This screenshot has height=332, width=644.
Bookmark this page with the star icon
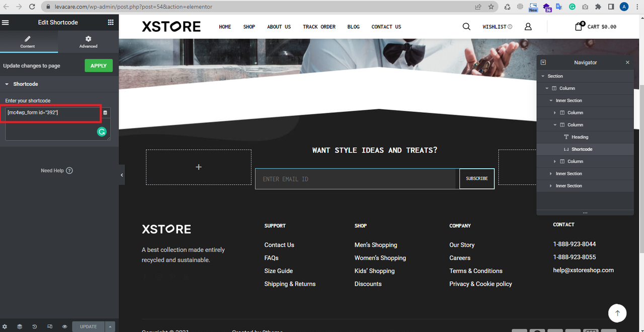click(491, 7)
